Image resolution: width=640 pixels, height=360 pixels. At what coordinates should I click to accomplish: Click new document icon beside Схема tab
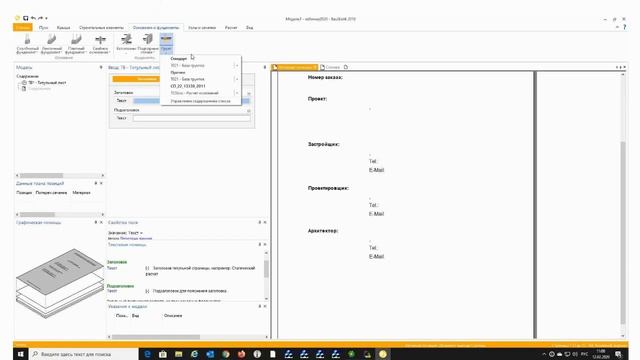[x=346, y=67]
